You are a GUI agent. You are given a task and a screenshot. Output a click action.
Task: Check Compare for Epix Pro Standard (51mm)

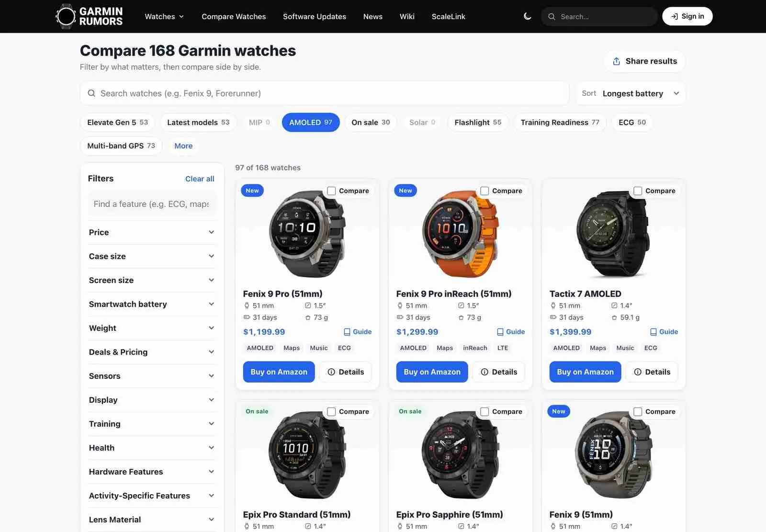[x=331, y=412]
